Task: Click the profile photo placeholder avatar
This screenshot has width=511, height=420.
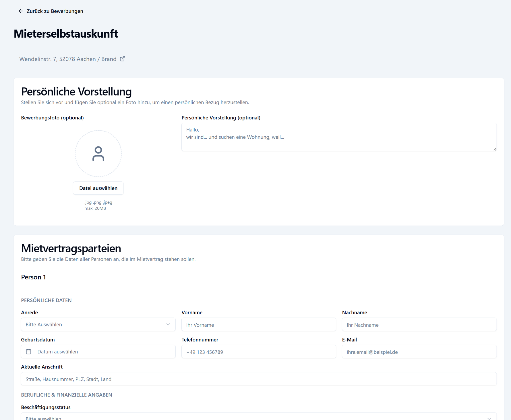Action: tap(98, 154)
